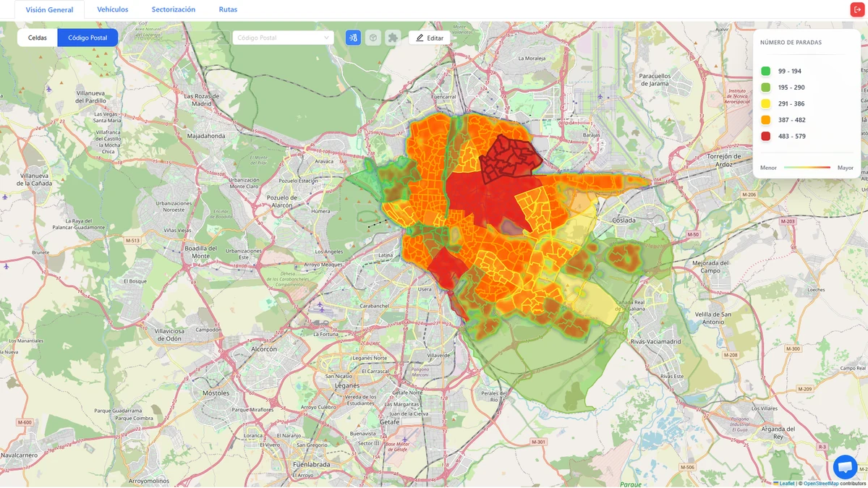Click the Coslada label on map
Screen dimensions: 868x488
coord(624,220)
